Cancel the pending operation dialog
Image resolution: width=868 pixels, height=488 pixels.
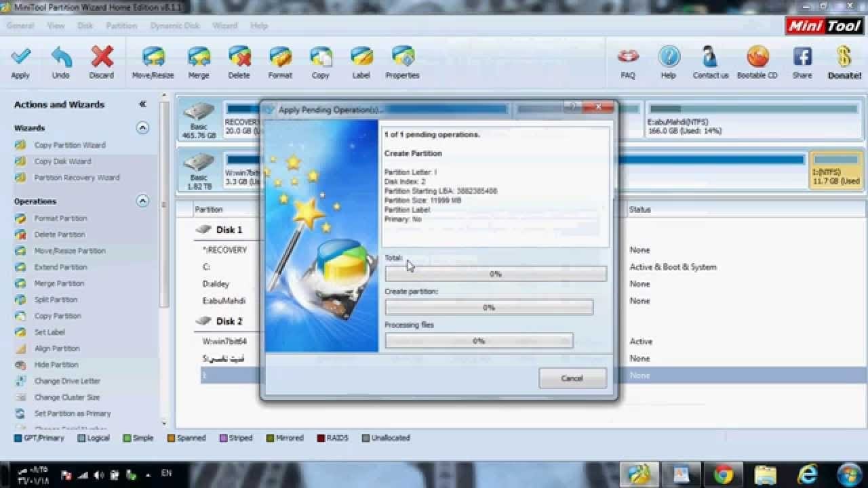(572, 378)
